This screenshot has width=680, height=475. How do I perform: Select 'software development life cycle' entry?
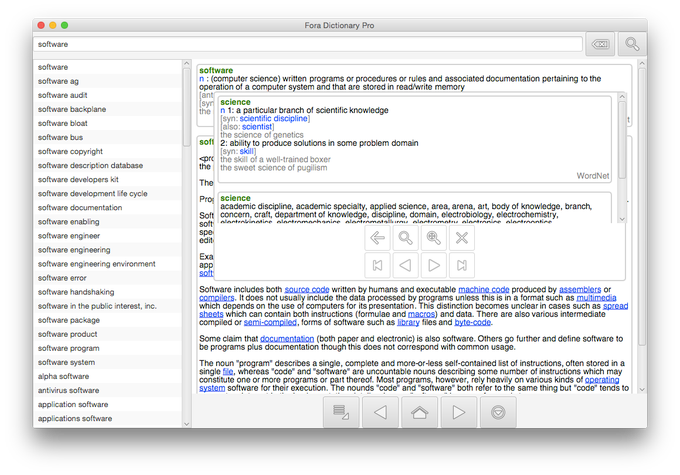pyautogui.click(x=108, y=194)
